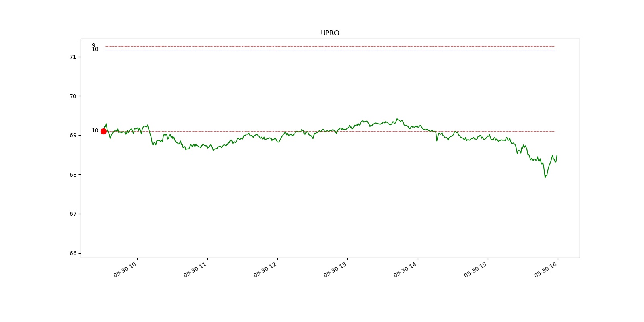Click the red dot marker at chart start
This screenshot has height=322, width=644.
[x=103, y=131]
